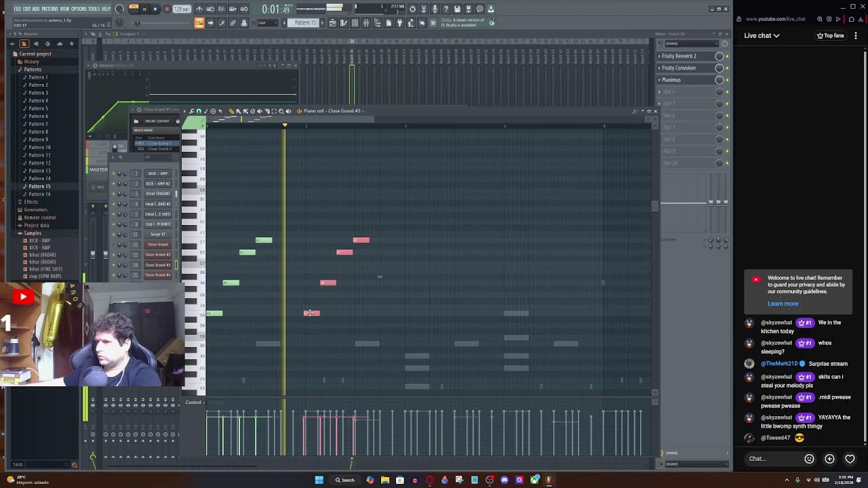The height and width of the screenshot is (488, 868).
Task: Select Pattern 7 in browser
Action: point(38,124)
